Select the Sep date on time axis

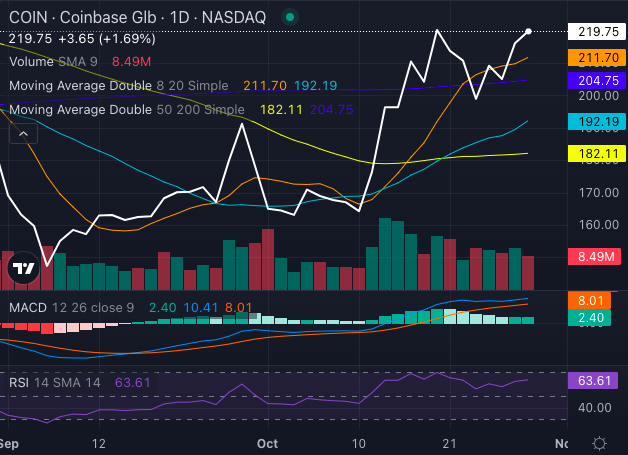(x=8, y=442)
